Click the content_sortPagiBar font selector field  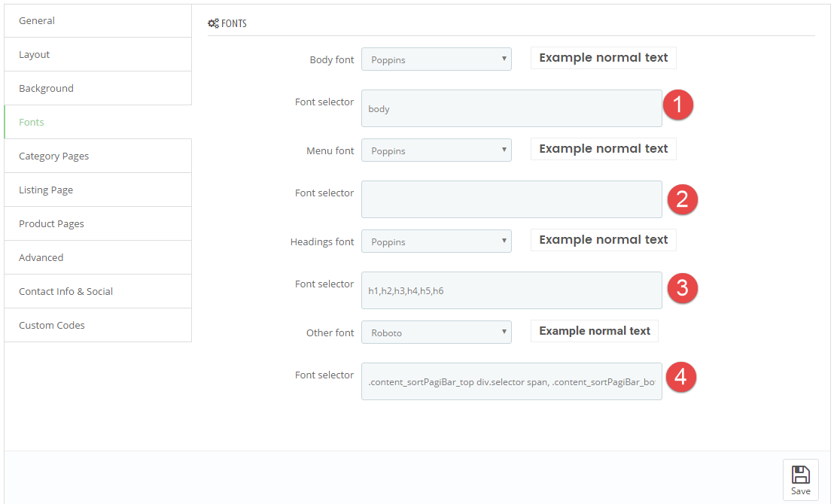[x=512, y=381]
